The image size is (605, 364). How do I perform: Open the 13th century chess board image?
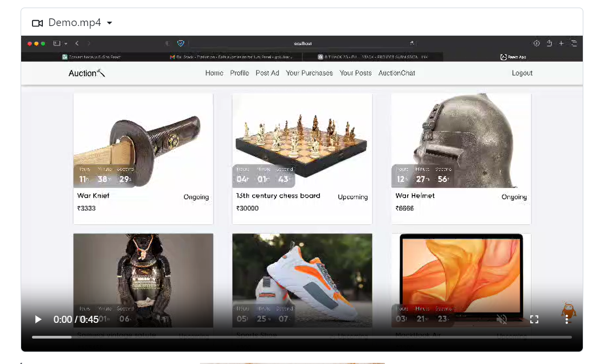(302, 140)
